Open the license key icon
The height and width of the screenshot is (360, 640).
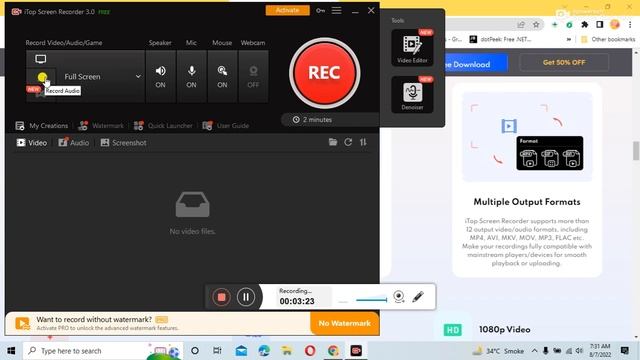click(x=320, y=11)
